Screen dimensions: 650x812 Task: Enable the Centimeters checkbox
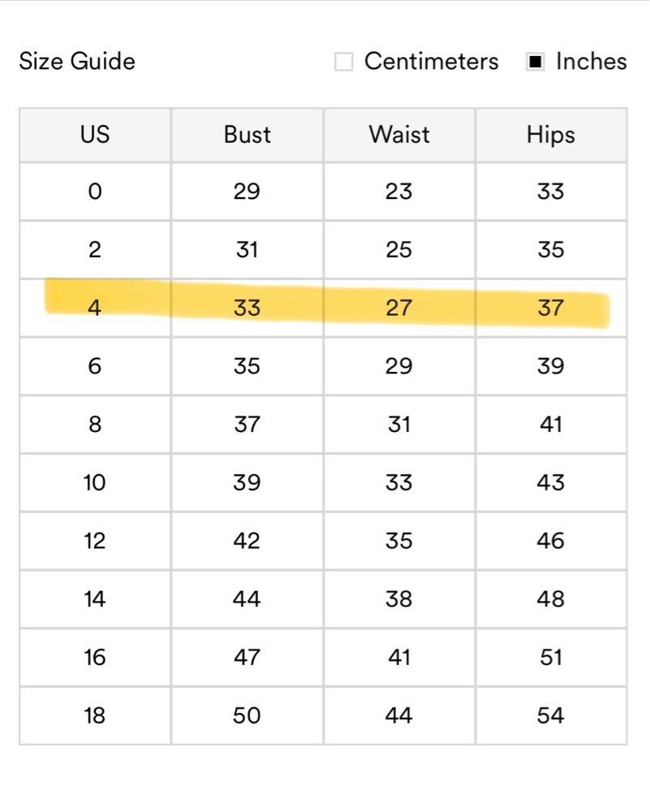click(343, 62)
